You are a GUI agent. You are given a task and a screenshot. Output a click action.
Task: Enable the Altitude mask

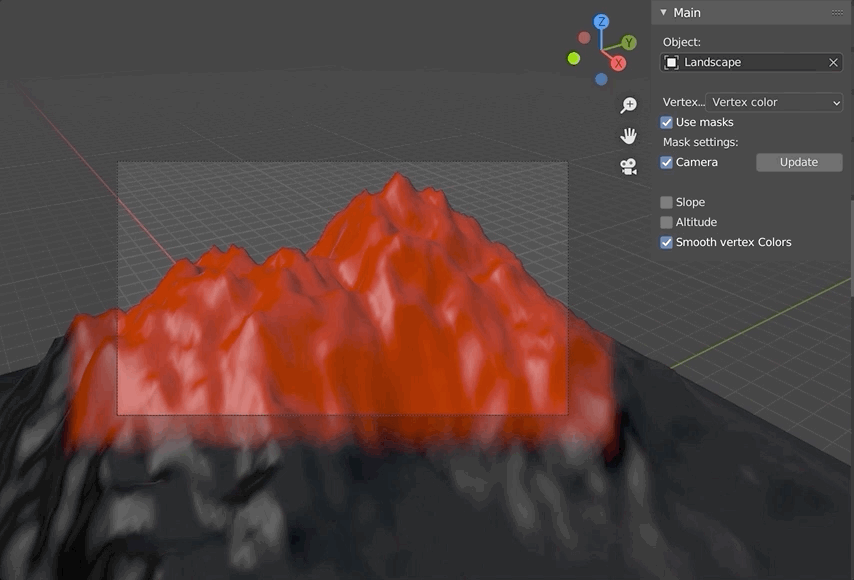point(666,221)
